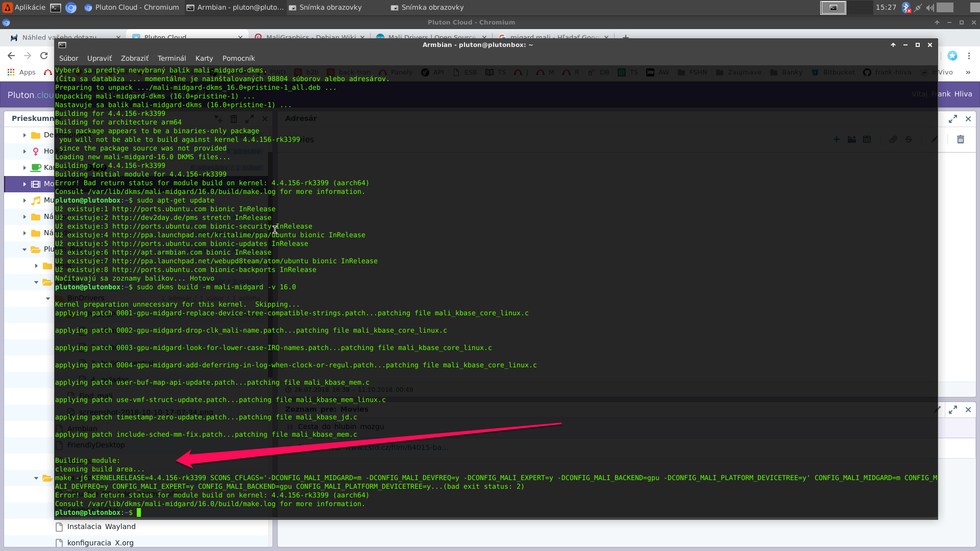Viewport: 980px width, 551px height.
Task: Select the green cup tree icon
Action: [x=36, y=167]
